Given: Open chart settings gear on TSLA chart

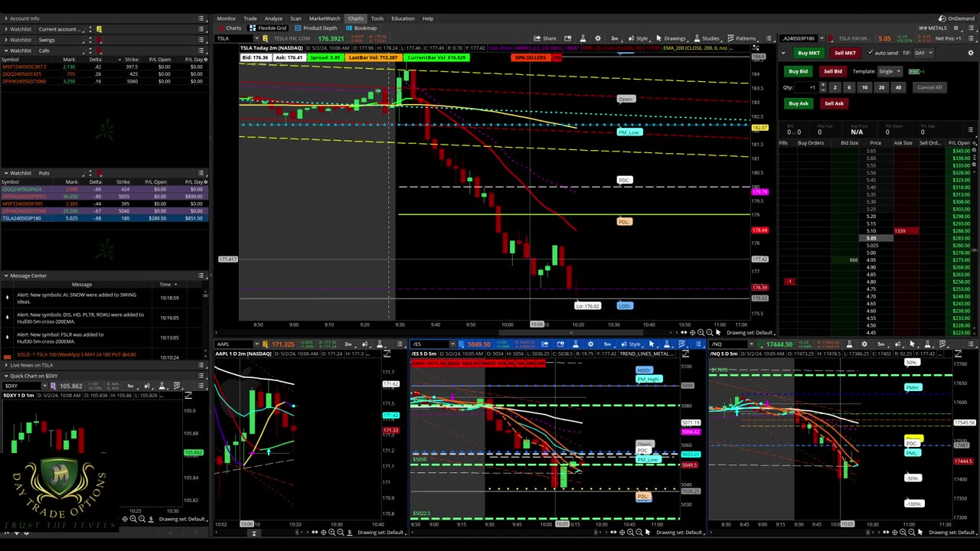Looking at the screenshot, I should click(x=599, y=38).
